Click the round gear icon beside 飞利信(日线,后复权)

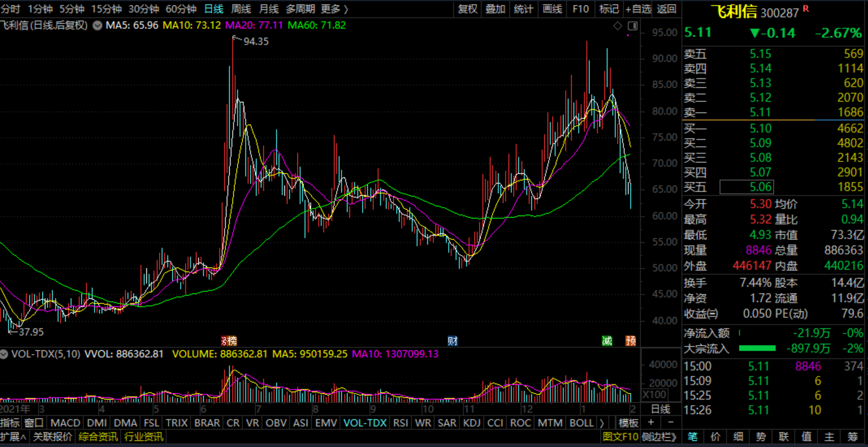tap(97, 25)
